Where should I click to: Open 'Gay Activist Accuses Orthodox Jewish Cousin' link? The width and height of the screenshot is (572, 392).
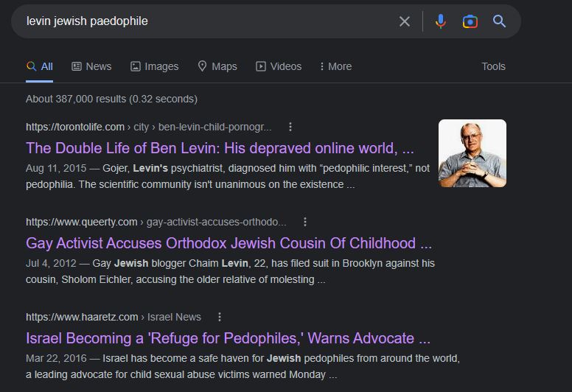point(229,243)
